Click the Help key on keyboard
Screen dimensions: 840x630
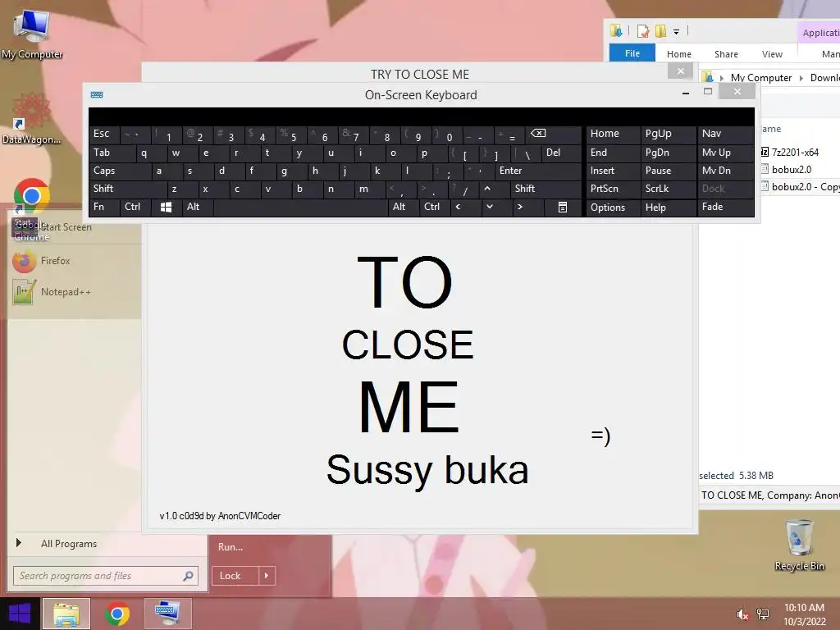click(668, 208)
